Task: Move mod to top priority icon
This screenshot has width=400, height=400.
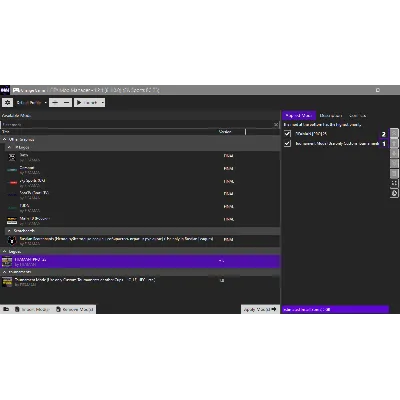Action: pos(394,133)
